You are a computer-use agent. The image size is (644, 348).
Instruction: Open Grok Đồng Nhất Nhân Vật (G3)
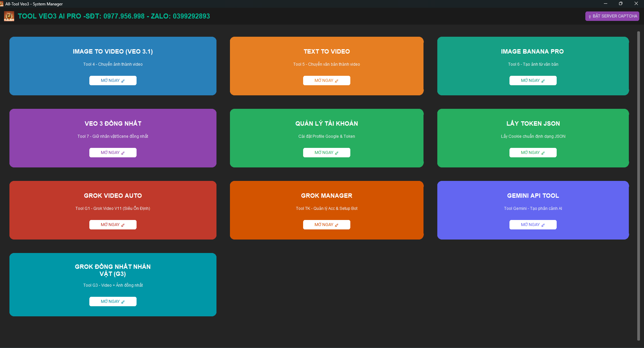(113, 302)
